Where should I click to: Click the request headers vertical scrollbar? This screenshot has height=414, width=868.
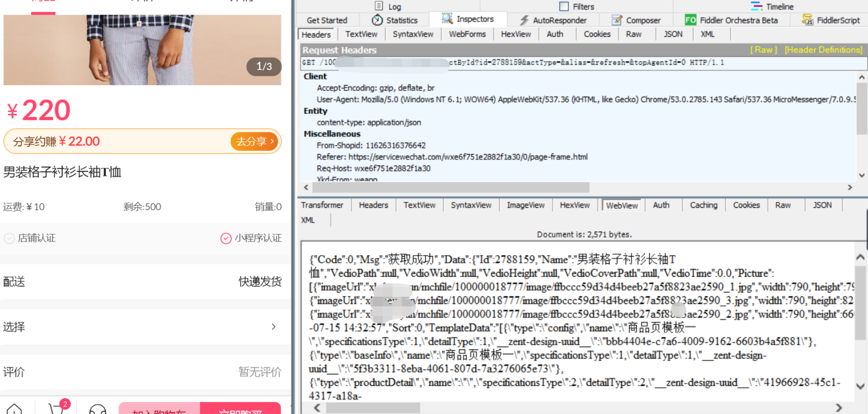(861, 107)
